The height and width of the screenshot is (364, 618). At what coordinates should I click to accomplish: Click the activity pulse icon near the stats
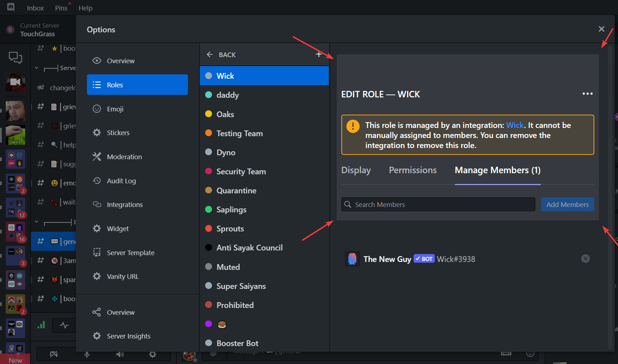tap(65, 325)
